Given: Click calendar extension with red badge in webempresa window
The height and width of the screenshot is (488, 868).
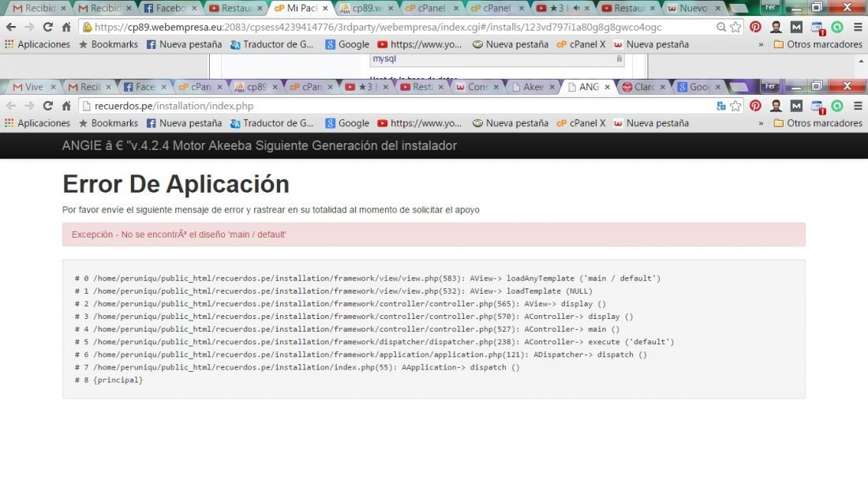Looking at the screenshot, I should click(817, 28).
